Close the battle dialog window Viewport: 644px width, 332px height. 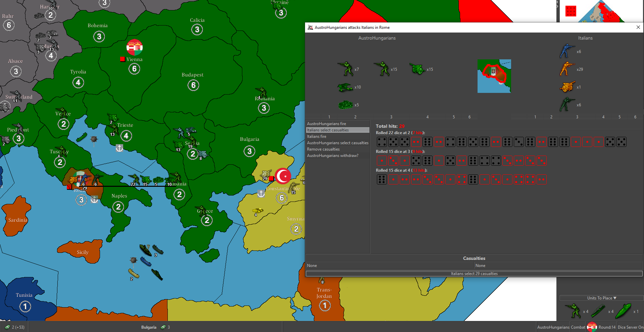click(x=638, y=27)
